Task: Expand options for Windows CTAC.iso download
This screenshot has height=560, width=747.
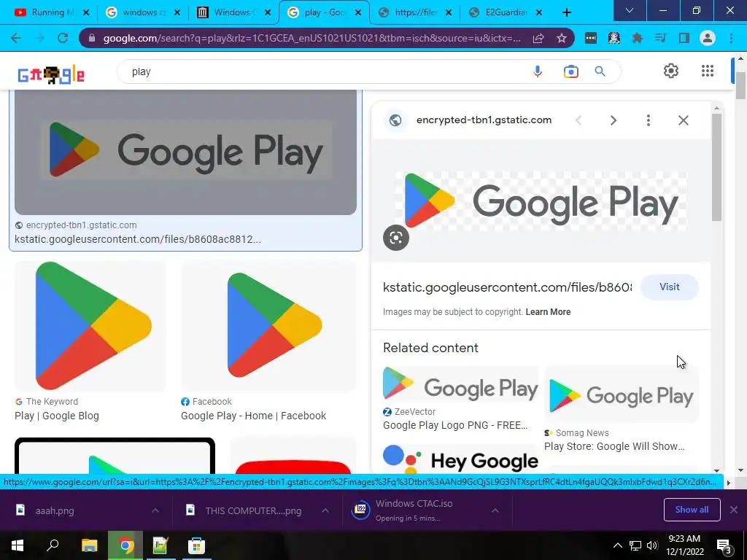Action: click(495, 510)
